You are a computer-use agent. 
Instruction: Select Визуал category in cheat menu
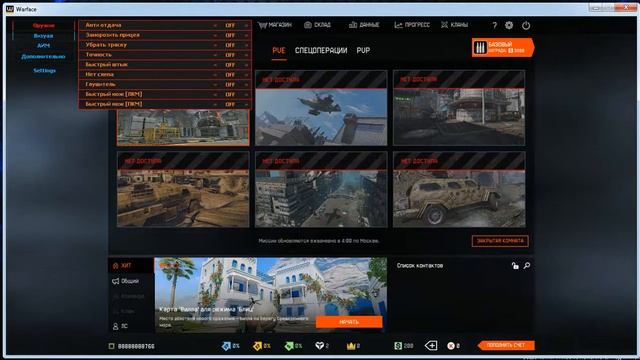click(x=43, y=36)
